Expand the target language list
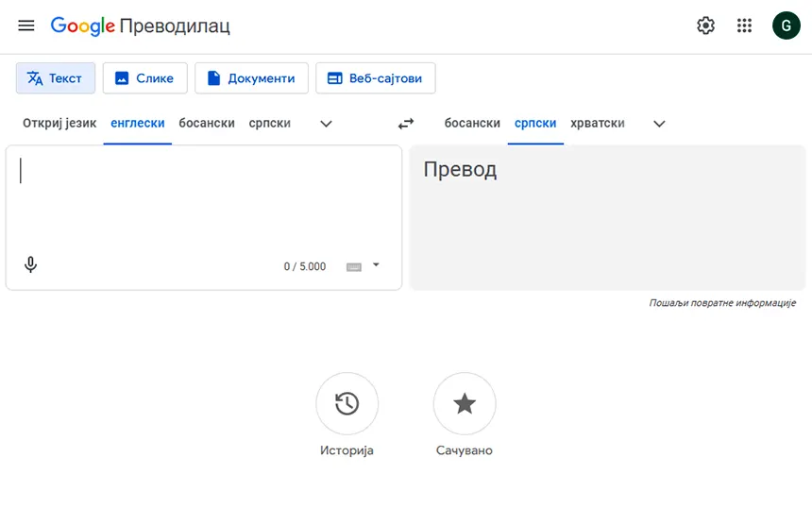Image resolution: width=812 pixels, height=508 pixels. (659, 124)
